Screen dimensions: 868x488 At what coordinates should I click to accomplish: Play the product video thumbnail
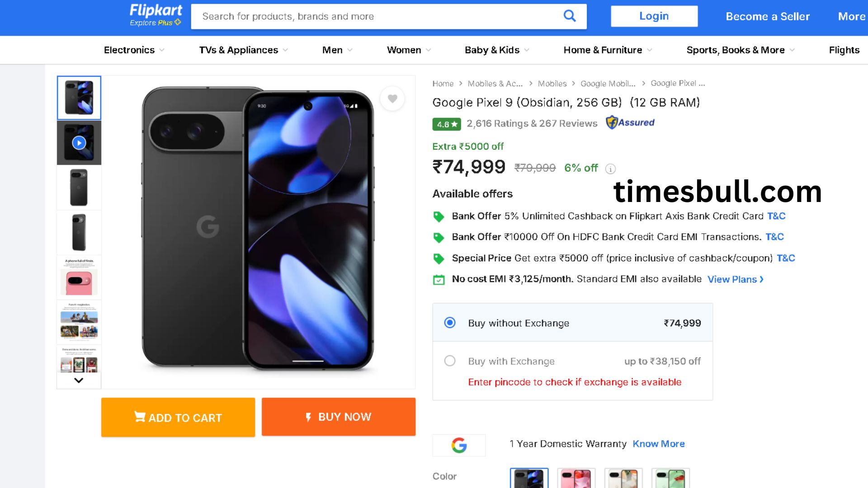click(79, 143)
